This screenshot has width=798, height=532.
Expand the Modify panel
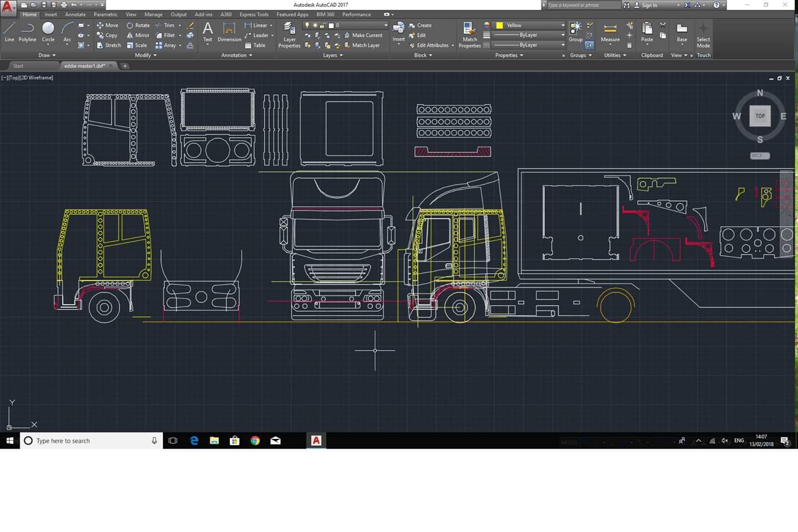[x=146, y=55]
